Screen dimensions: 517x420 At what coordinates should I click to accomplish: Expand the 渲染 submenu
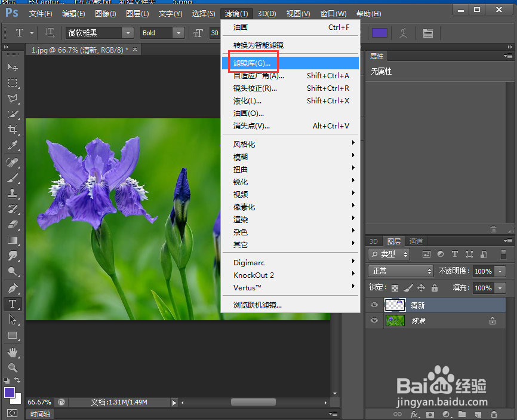pos(291,219)
